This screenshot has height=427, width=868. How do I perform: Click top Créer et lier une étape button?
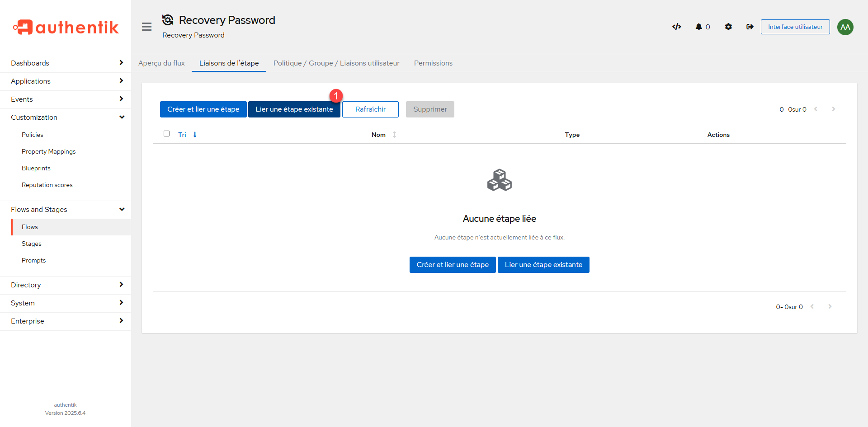pyautogui.click(x=203, y=109)
